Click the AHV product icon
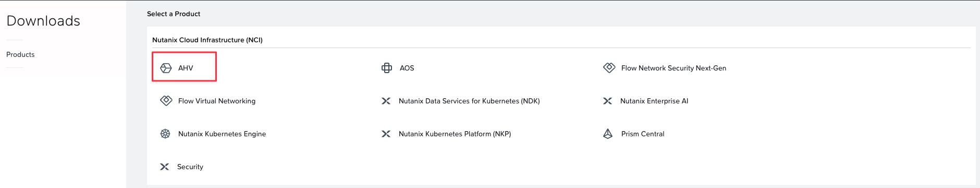 coord(166,68)
